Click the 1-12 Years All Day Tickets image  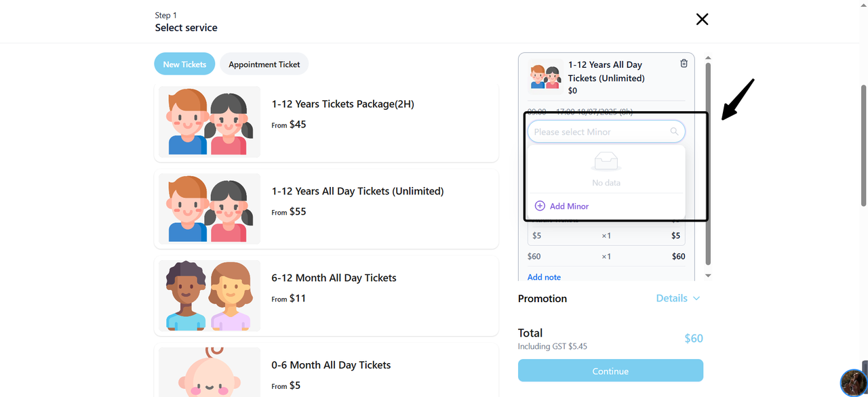210,209
